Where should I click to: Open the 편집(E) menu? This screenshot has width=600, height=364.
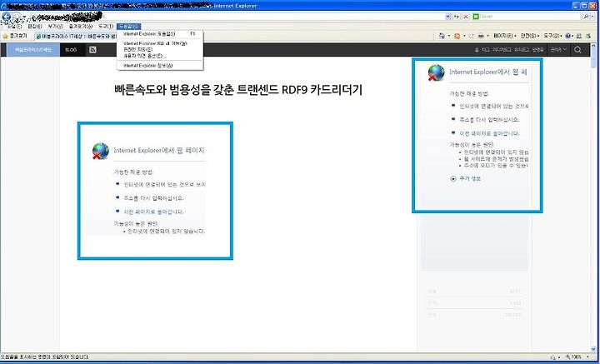click(x=35, y=27)
